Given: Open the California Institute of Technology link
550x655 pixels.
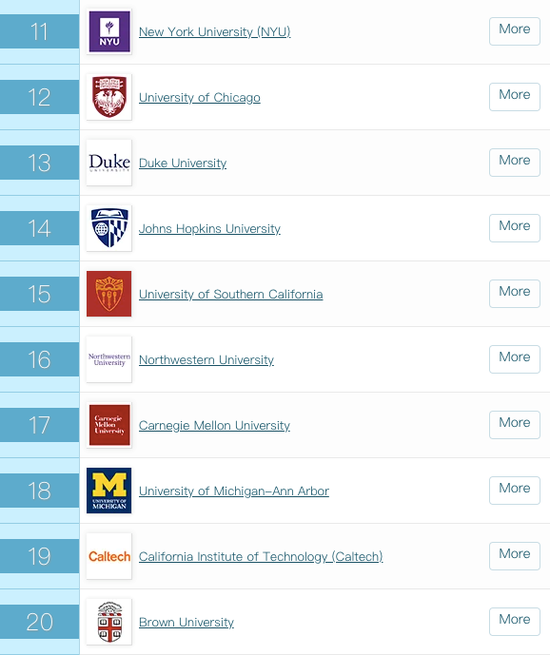Looking at the screenshot, I should [261, 556].
